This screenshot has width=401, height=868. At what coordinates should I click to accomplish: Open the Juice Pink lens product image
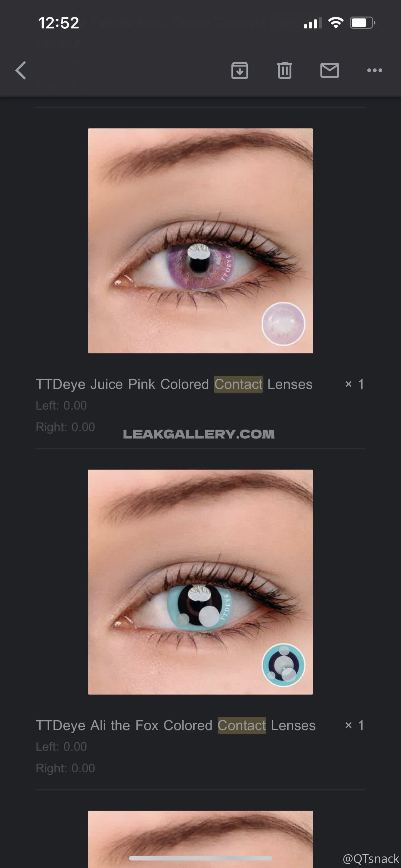tap(200, 241)
